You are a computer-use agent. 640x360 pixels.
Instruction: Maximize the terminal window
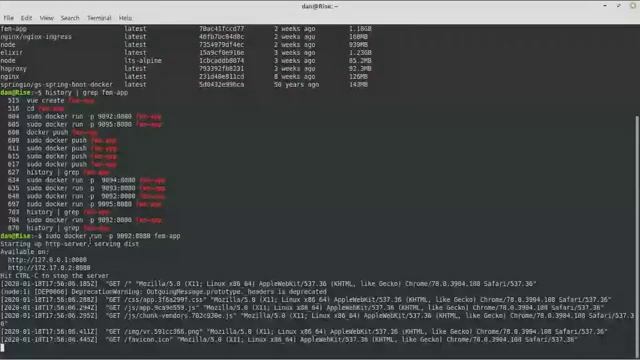tap(619, 6)
